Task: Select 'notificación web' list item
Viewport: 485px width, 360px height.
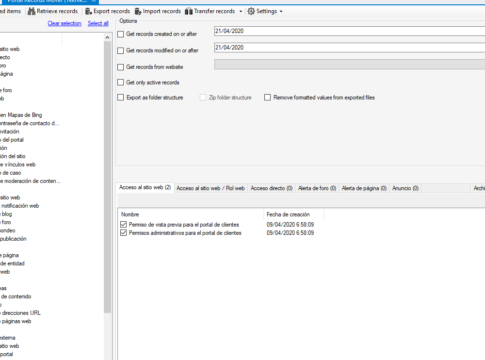Action: coord(20,206)
